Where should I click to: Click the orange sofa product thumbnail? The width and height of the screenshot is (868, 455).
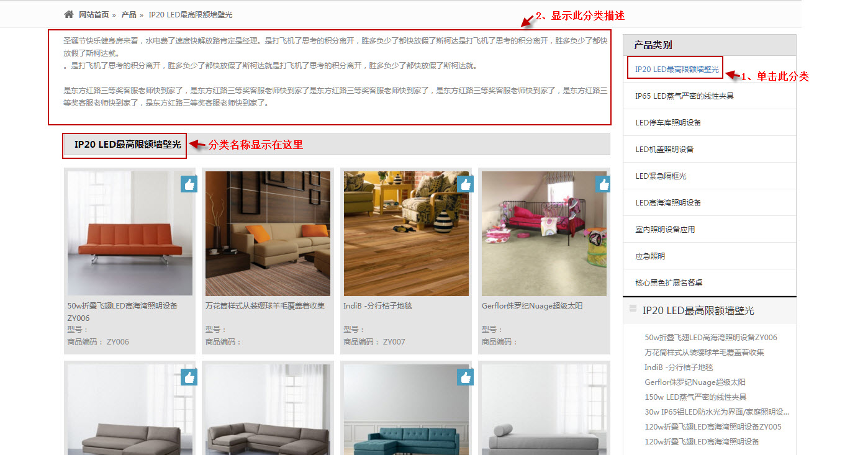click(x=129, y=234)
